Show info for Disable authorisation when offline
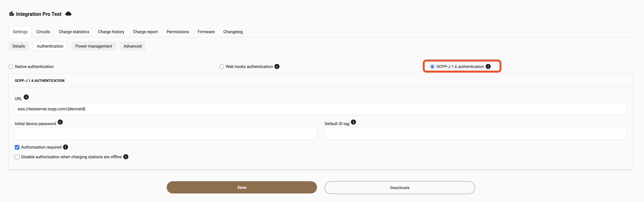The height and width of the screenshot is (202, 644). point(126,157)
